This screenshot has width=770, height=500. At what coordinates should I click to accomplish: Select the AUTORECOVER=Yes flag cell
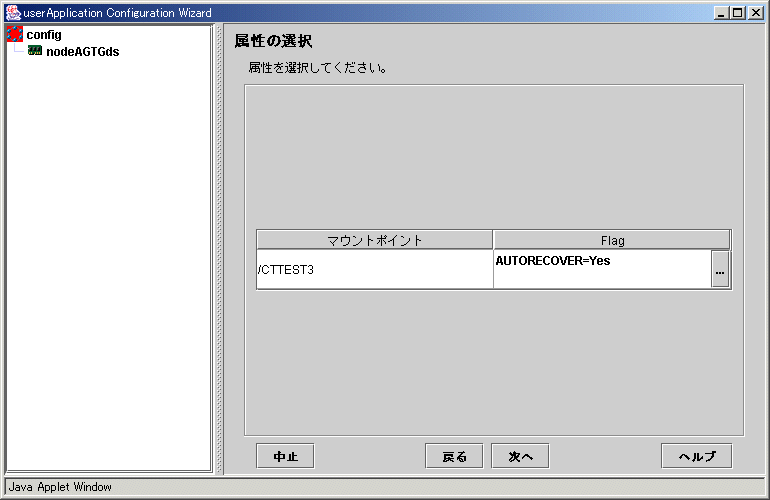point(602,269)
